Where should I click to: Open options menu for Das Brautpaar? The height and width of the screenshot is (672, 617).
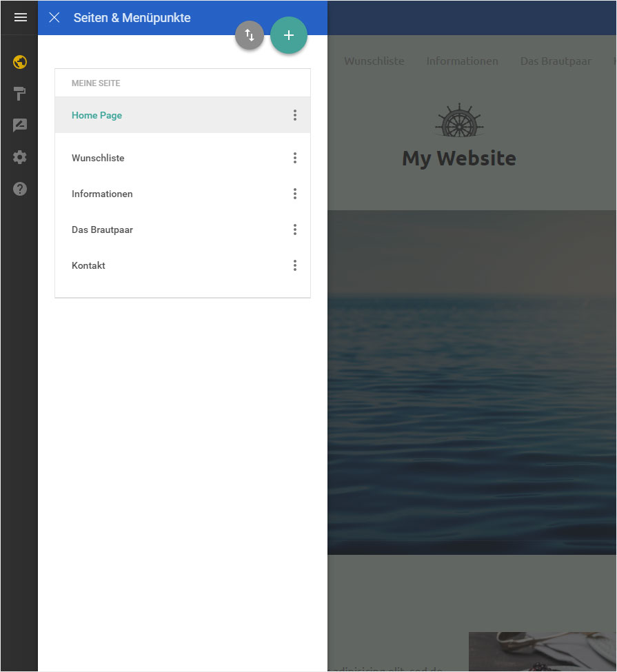(295, 230)
